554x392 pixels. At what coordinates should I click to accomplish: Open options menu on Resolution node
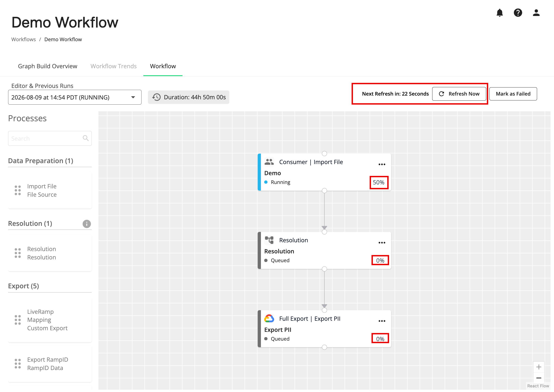click(382, 243)
